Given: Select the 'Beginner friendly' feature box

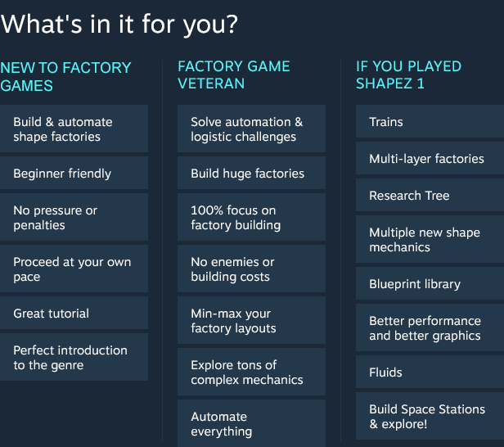Looking at the screenshot, I should [x=74, y=174].
